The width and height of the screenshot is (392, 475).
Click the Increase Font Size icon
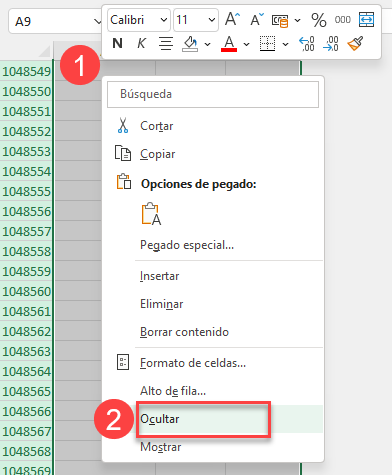(232, 19)
